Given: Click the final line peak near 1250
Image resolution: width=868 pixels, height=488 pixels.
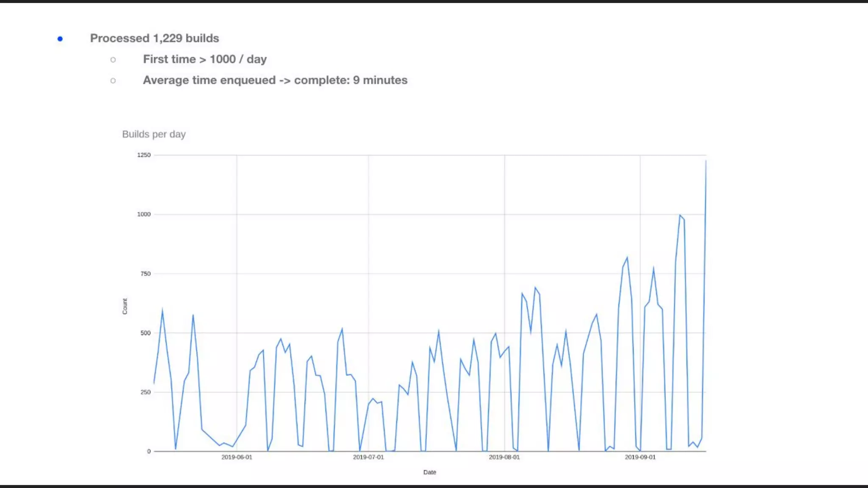Looking at the screenshot, I should point(706,161).
